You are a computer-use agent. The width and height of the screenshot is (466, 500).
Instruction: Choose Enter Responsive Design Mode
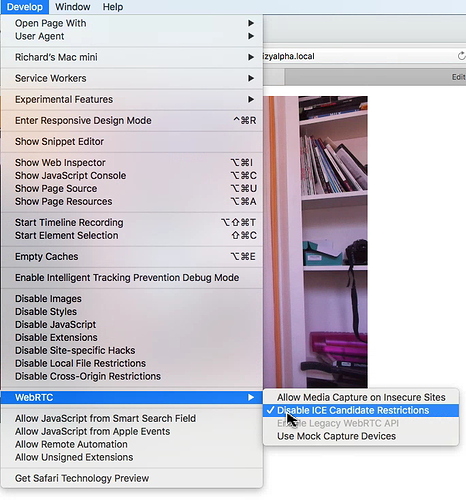132,120
